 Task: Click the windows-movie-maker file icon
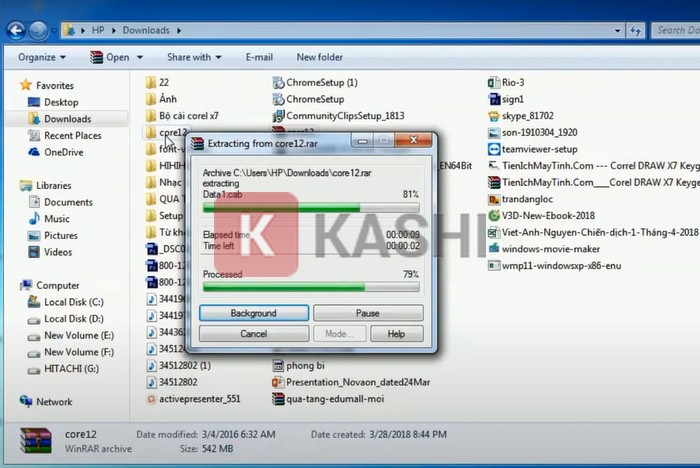pyautogui.click(x=494, y=248)
